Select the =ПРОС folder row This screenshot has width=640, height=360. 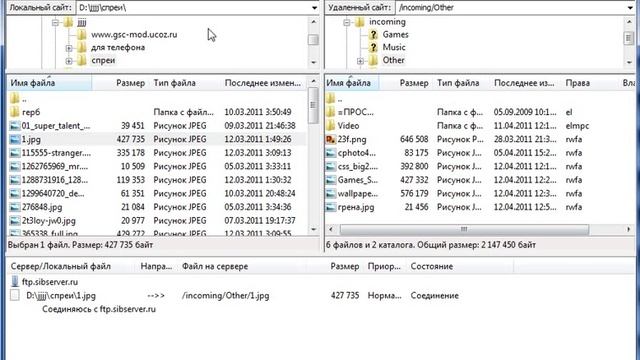(480, 112)
